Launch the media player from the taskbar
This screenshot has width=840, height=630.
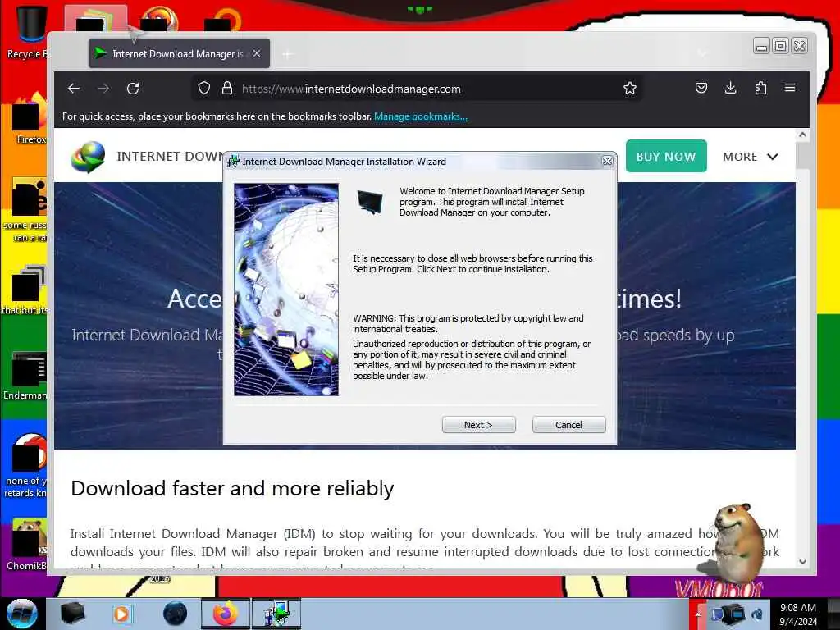pos(121,614)
